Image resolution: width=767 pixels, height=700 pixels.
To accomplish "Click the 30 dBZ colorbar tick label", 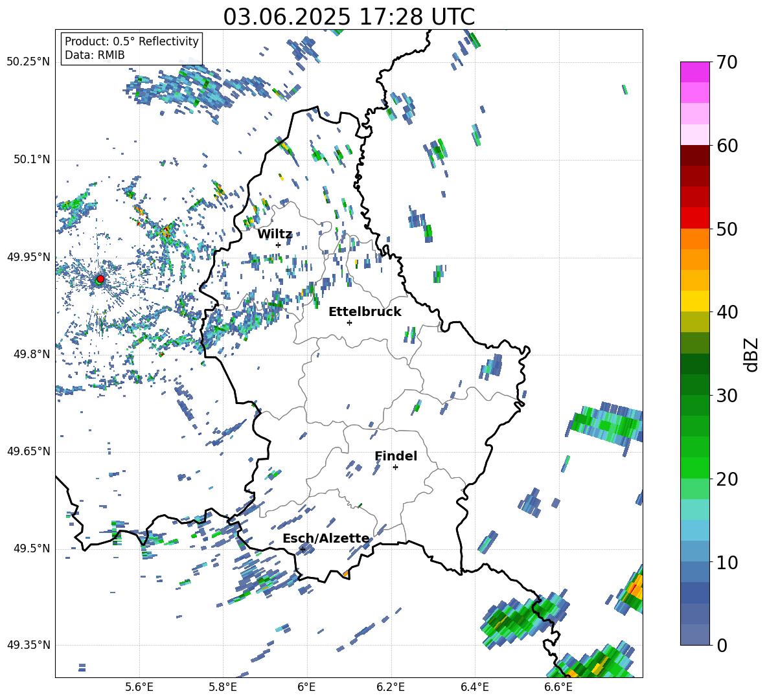I will pos(727,396).
